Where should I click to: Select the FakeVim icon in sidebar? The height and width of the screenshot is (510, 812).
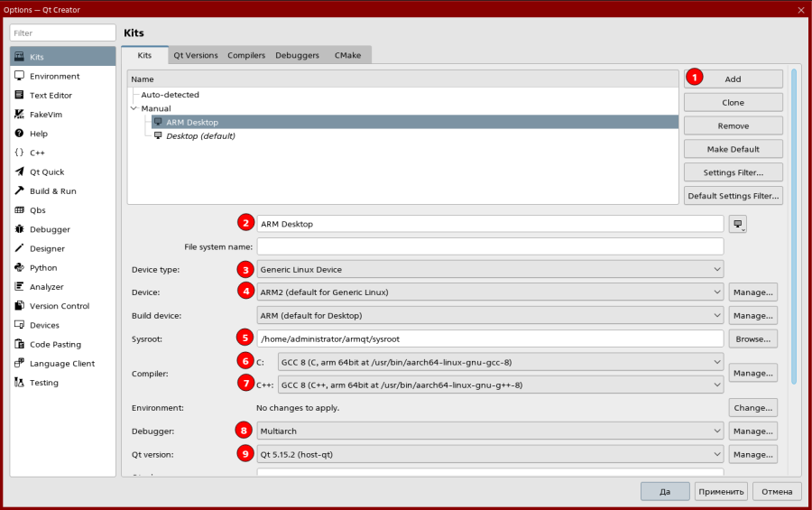point(19,115)
